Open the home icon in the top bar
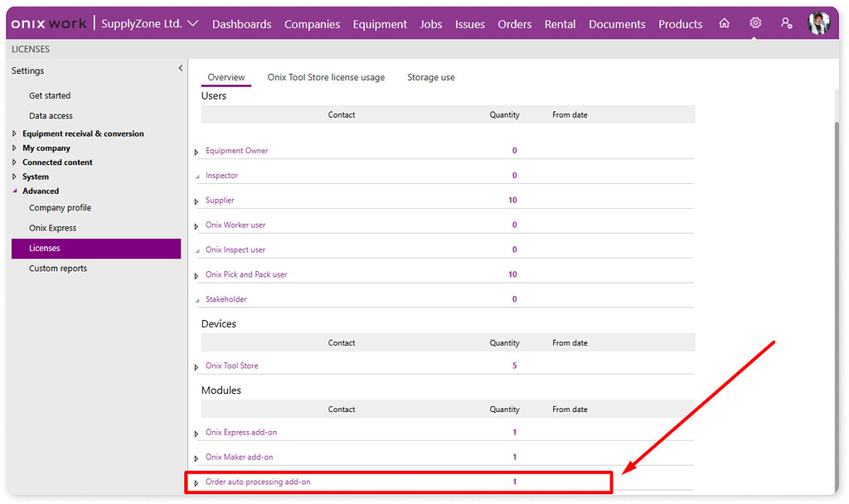This screenshot has width=849, height=504. coord(724,24)
